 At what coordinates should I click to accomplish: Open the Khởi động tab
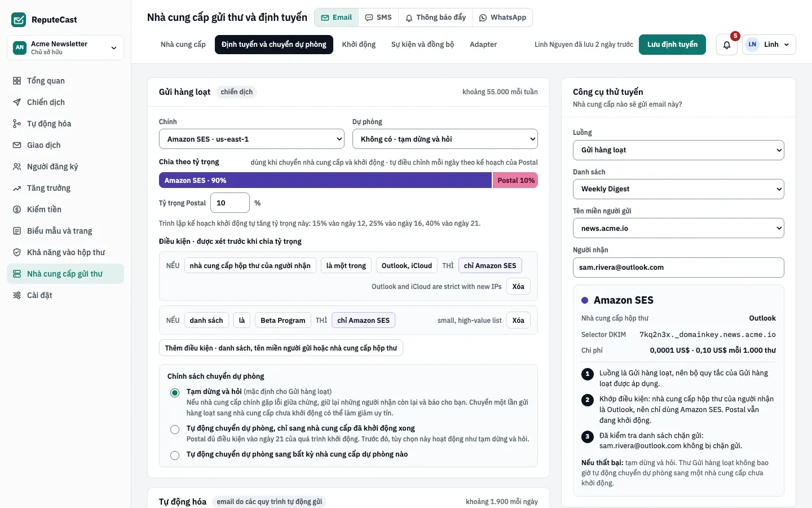tap(359, 45)
